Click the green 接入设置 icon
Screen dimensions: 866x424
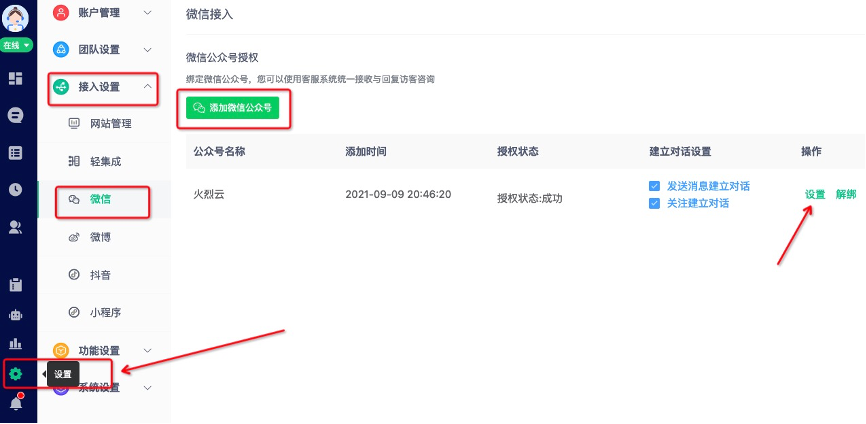(x=61, y=87)
